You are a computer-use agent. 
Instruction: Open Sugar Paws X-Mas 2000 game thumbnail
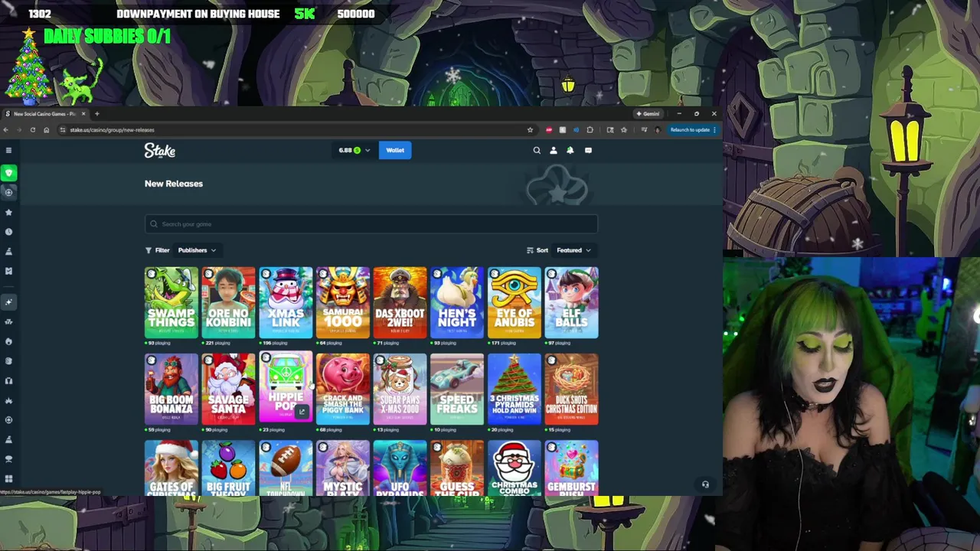tap(400, 389)
